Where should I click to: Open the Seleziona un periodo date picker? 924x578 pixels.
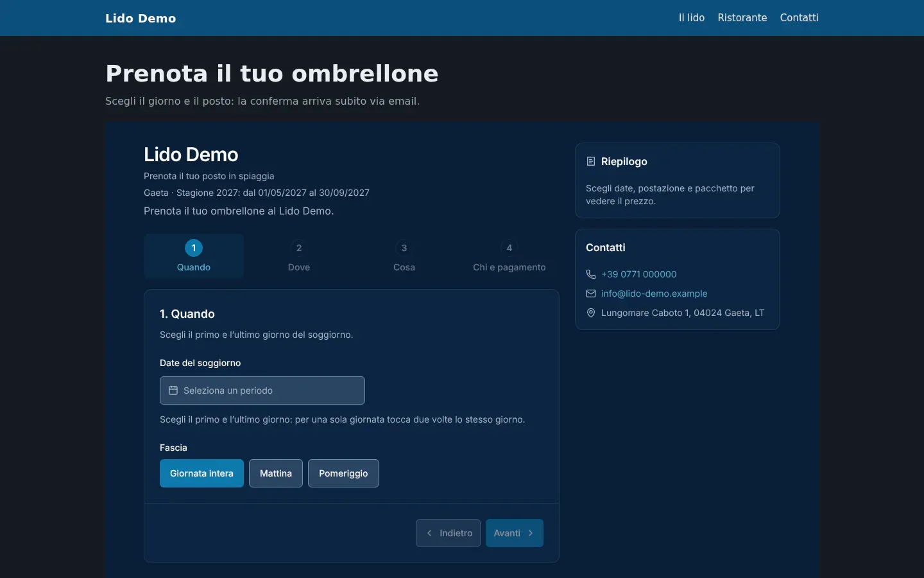(x=262, y=390)
